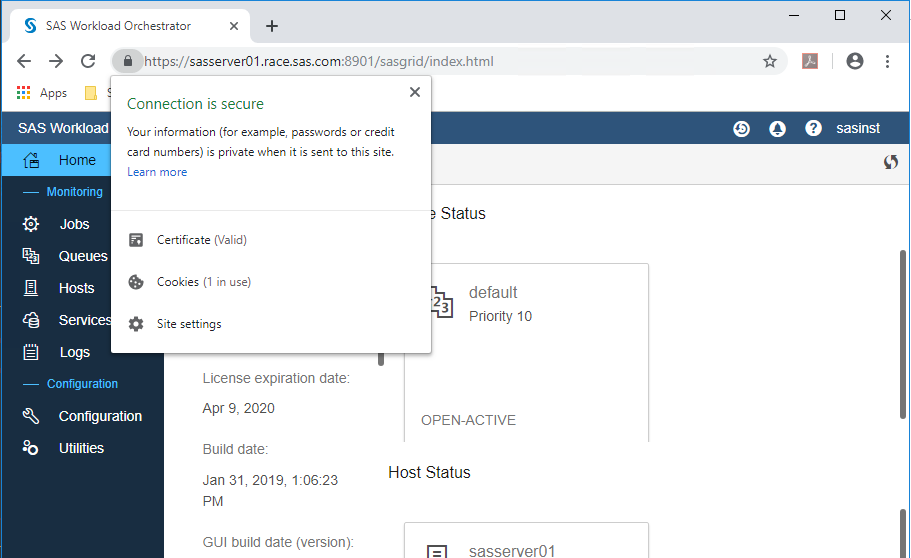This screenshot has width=911, height=558.
Task: Open notifications bell icon in header
Action: pos(777,129)
